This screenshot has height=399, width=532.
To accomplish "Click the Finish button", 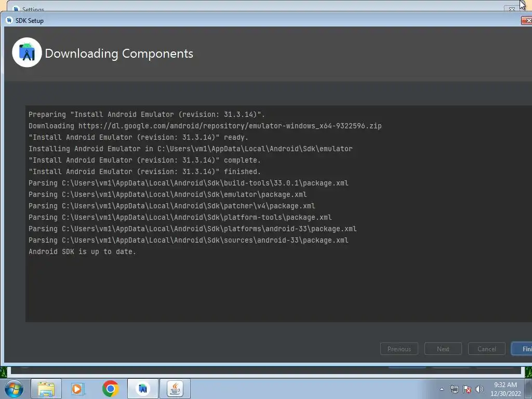I will [522, 349].
